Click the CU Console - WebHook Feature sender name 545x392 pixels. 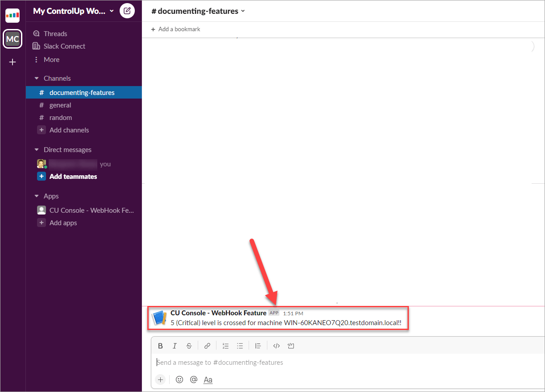(218, 313)
